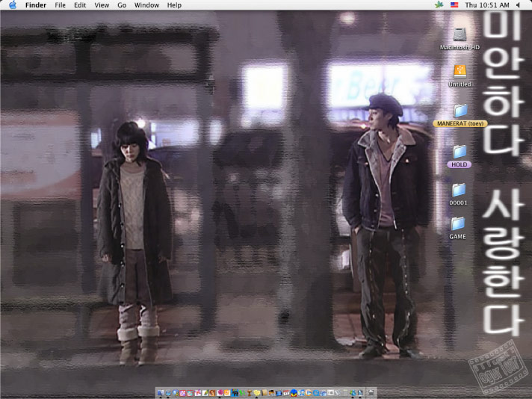Click the Thu 10:51 AM clock
Screen dimensions: 532x399
tap(487, 5)
